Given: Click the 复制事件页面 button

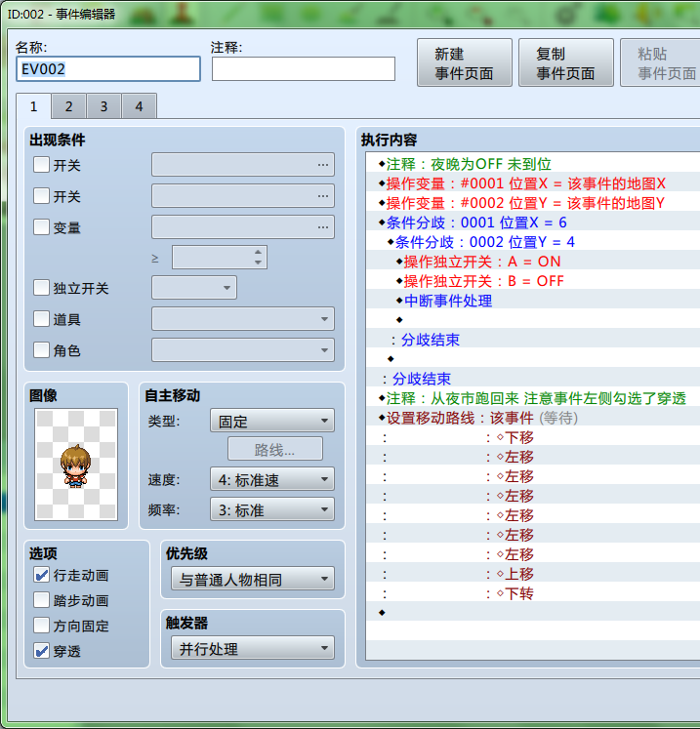Looking at the screenshot, I should [x=565, y=63].
